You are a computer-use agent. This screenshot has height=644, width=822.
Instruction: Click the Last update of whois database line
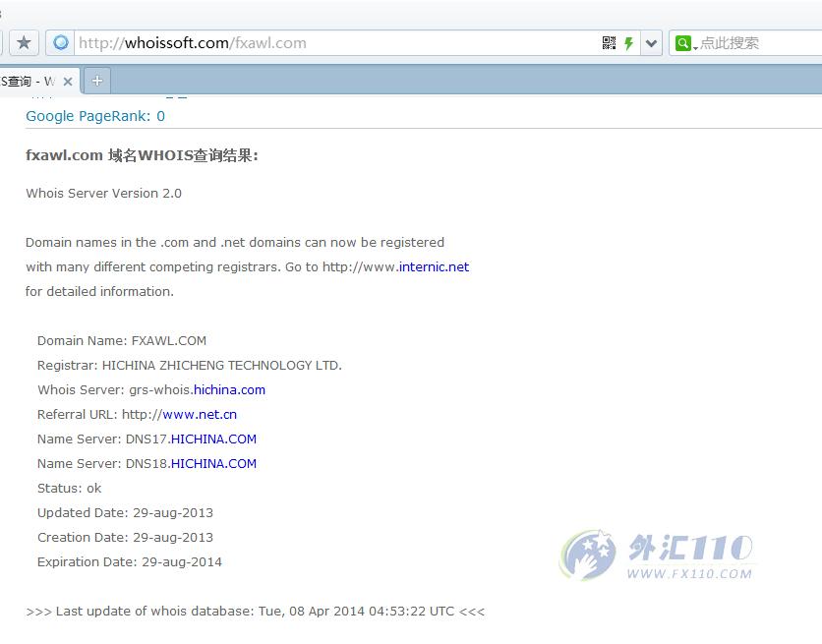(x=256, y=612)
